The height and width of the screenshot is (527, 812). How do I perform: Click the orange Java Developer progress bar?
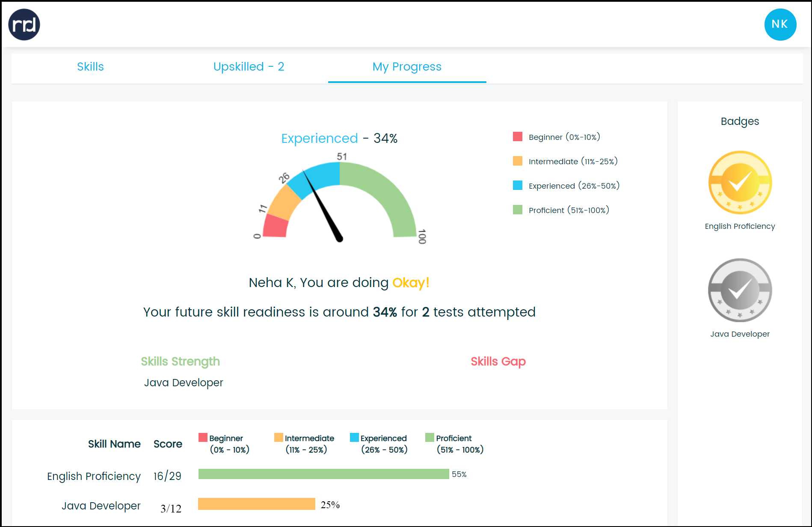click(257, 504)
